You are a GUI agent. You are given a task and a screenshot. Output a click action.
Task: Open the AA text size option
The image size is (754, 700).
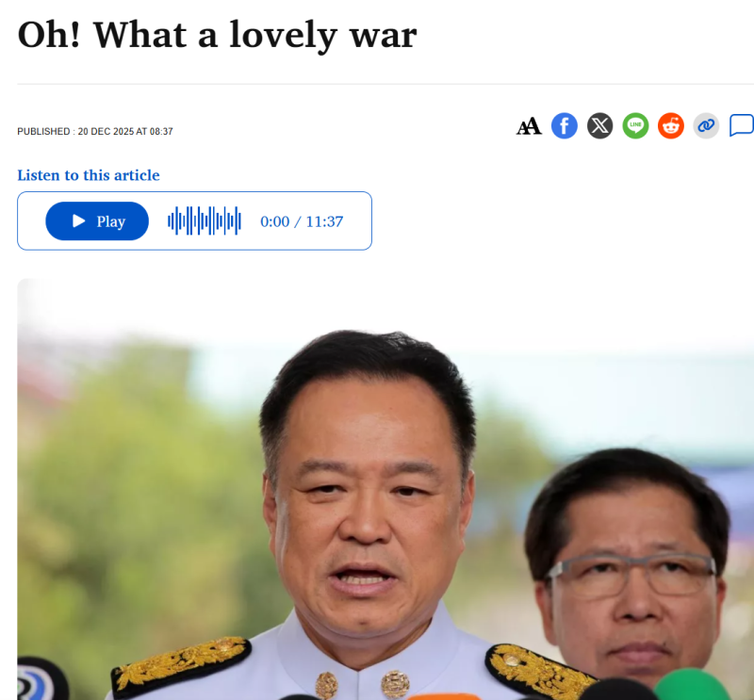coord(529,126)
